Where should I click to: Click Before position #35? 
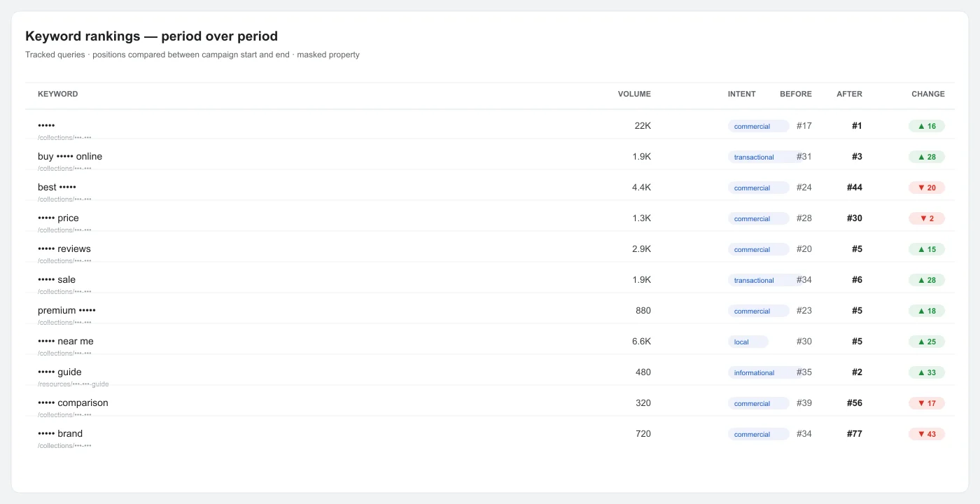[x=804, y=372]
